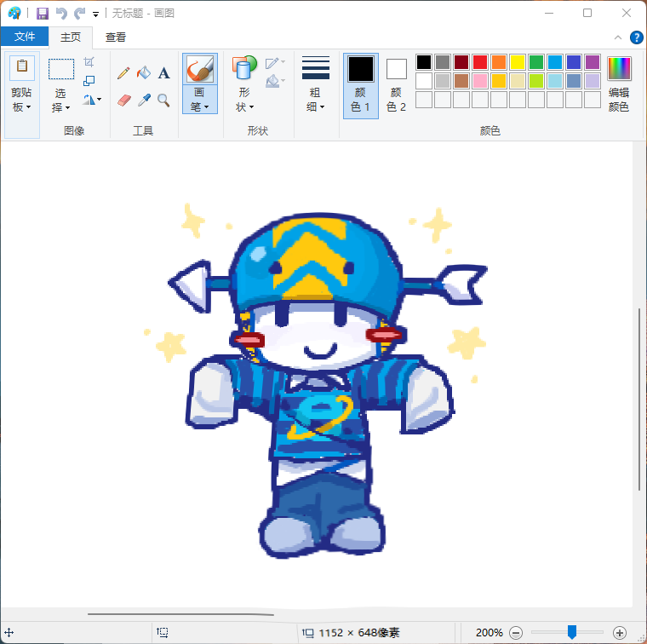The height and width of the screenshot is (644, 647).
Task: Select the Text tool
Action: (163, 73)
